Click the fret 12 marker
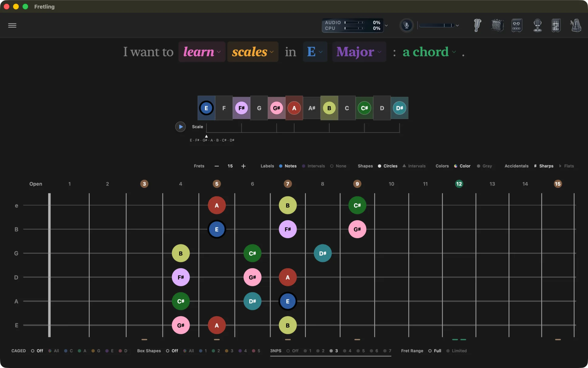Viewport: 588px width, 368px height. [x=459, y=184]
